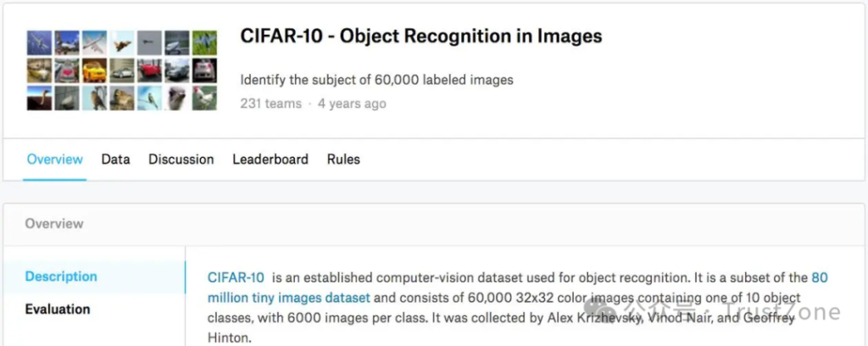Click the car thumbnail with black background
The height and width of the screenshot is (346, 868).
pos(204,70)
